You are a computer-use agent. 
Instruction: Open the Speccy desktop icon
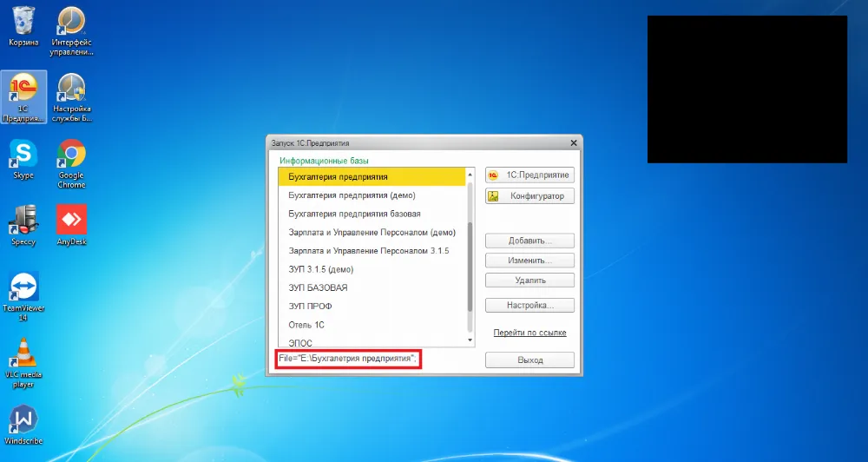(x=23, y=226)
